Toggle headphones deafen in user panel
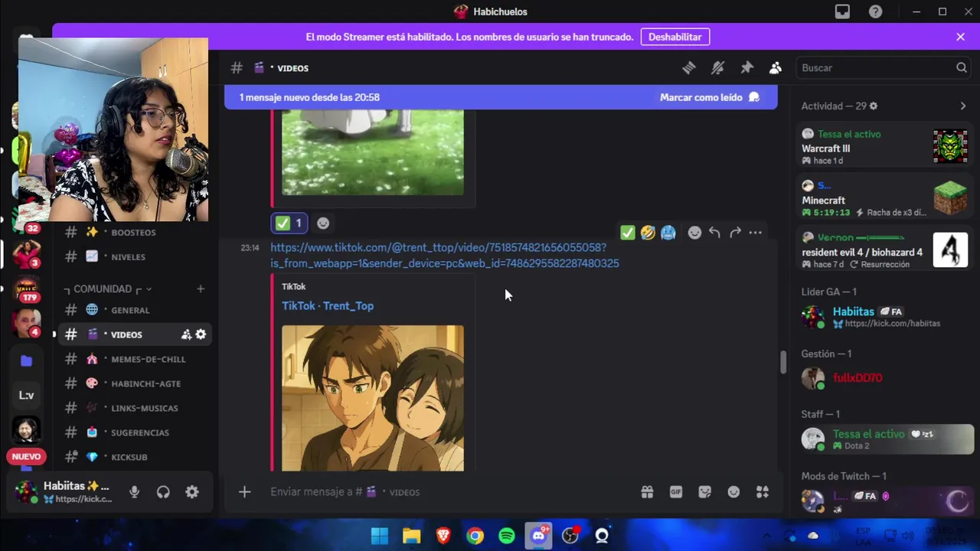The image size is (980, 551). (x=163, y=492)
